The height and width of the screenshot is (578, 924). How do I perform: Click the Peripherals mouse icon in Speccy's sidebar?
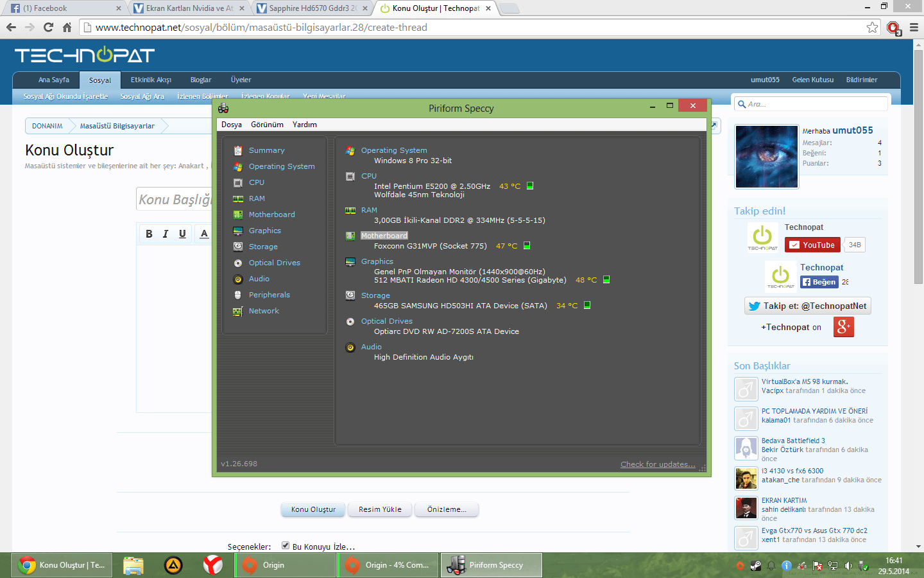(x=237, y=295)
